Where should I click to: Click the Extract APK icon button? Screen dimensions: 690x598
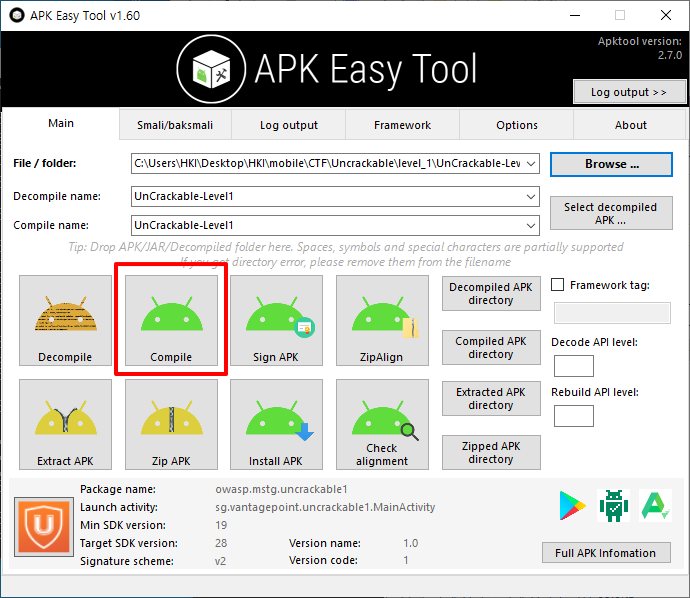pyautogui.click(x=65, y=425)
